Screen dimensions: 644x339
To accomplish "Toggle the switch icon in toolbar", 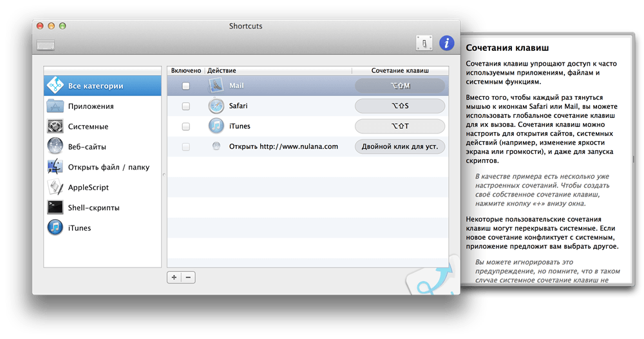I will coord(424,43).
